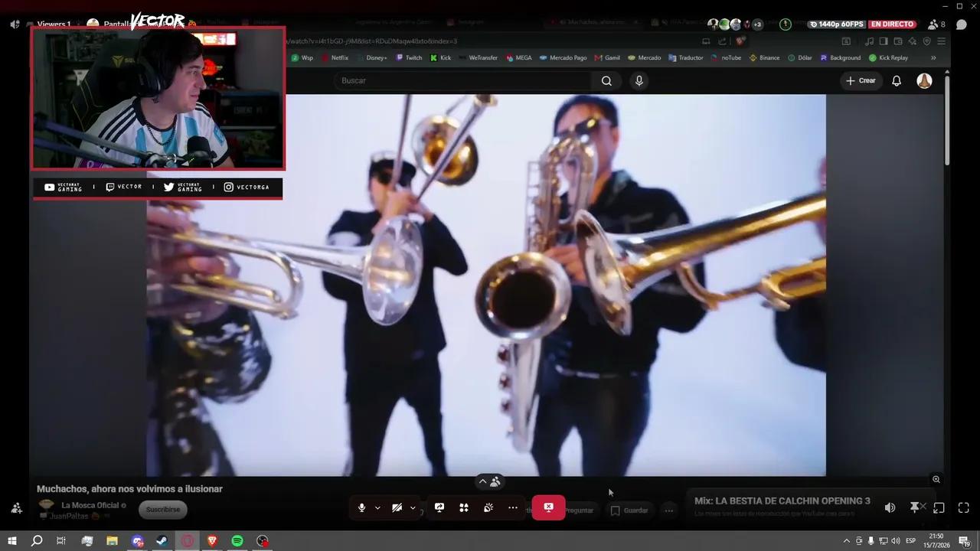The height and width of the screenshot is (551, 980).
Task: Click the red disconnect call button
Action: point(549,507)
